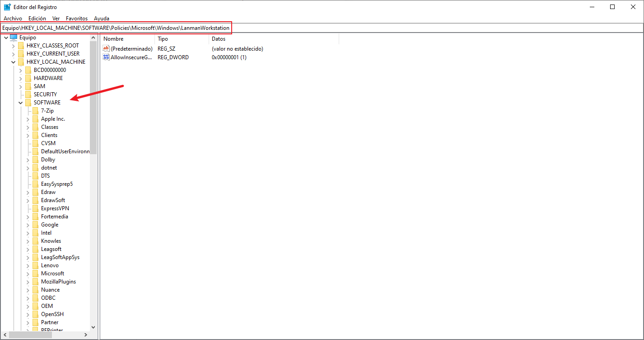Click the tree's horizontal scrollbar right arrow
Screen dimensions: 644x340
(x=86, y=335)
